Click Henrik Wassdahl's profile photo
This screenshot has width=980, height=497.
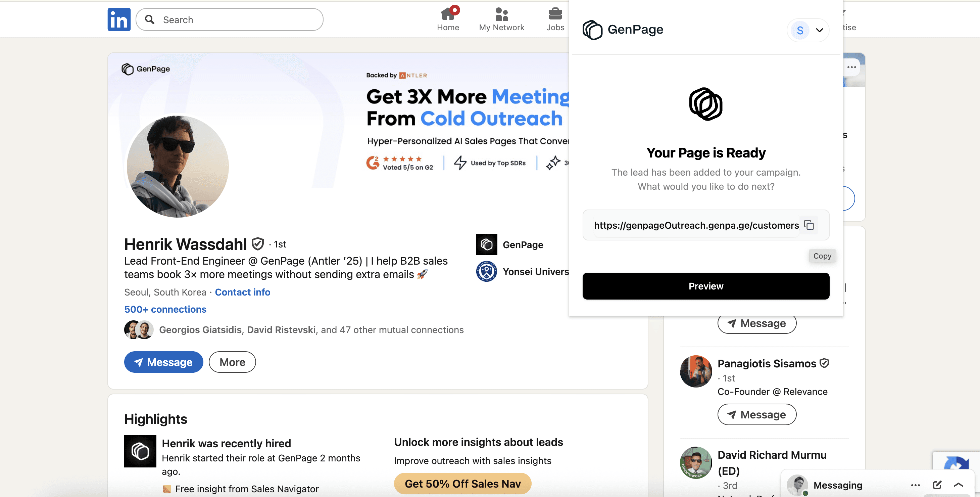click(177, 167)
